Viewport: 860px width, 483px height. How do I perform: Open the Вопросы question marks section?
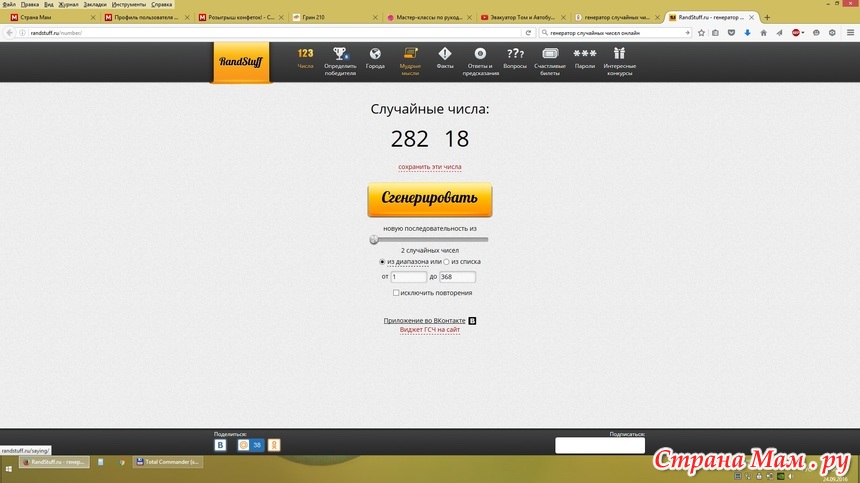(515, 58)
